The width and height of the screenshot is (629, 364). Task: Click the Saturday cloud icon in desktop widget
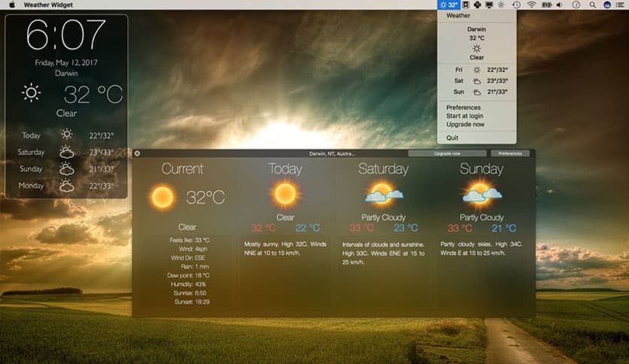pos(67,153)
